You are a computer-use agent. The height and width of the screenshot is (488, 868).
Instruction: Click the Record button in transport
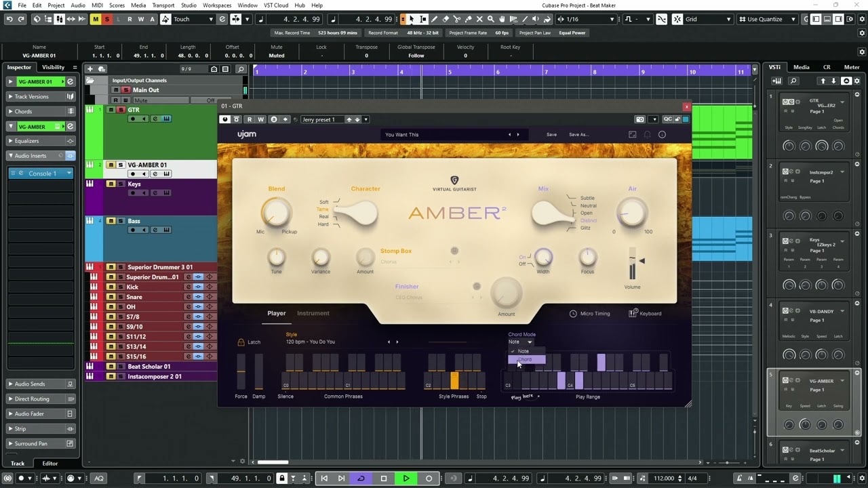point(429,479)
